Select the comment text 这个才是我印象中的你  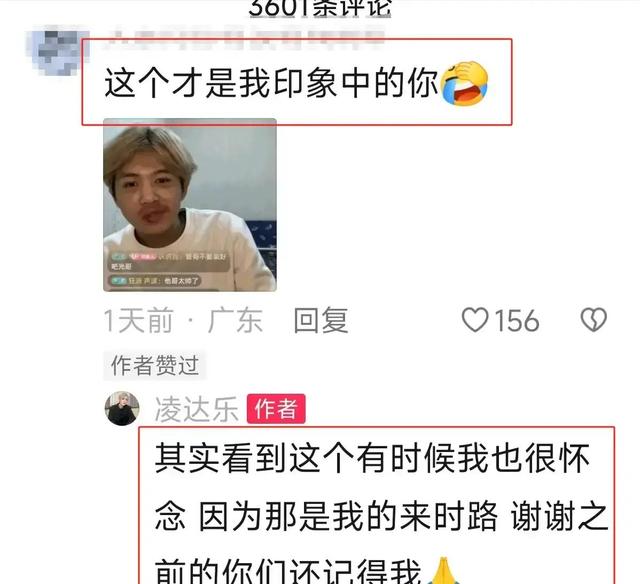coord(271,84)
